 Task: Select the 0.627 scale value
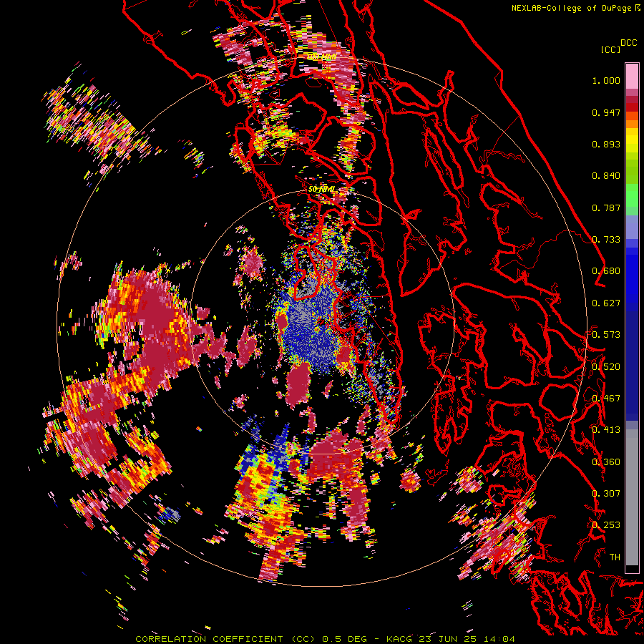[606, 303]
